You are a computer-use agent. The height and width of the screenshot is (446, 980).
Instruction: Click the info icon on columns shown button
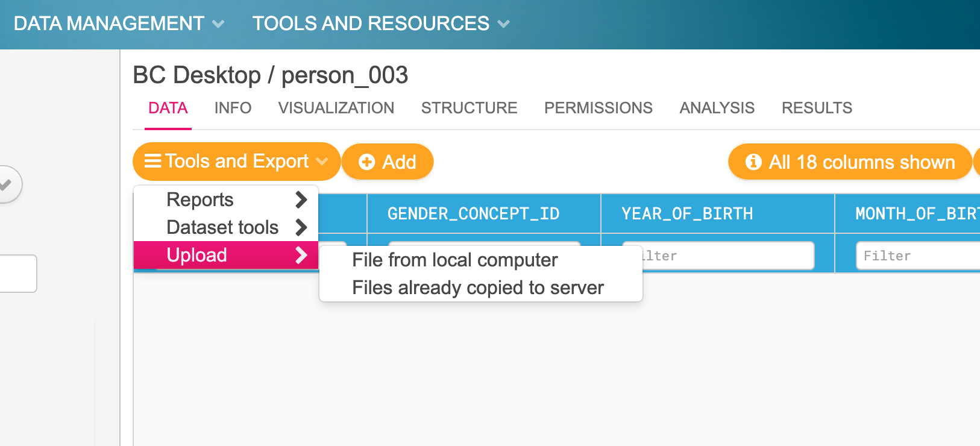(753, 162)
